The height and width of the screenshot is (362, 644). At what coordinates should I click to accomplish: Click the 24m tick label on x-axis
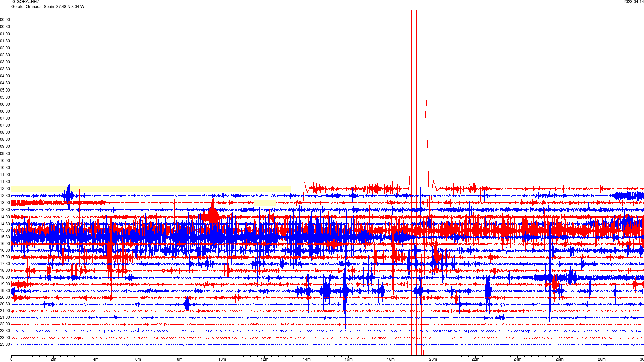pyautogui.click(x=517, y=359)
